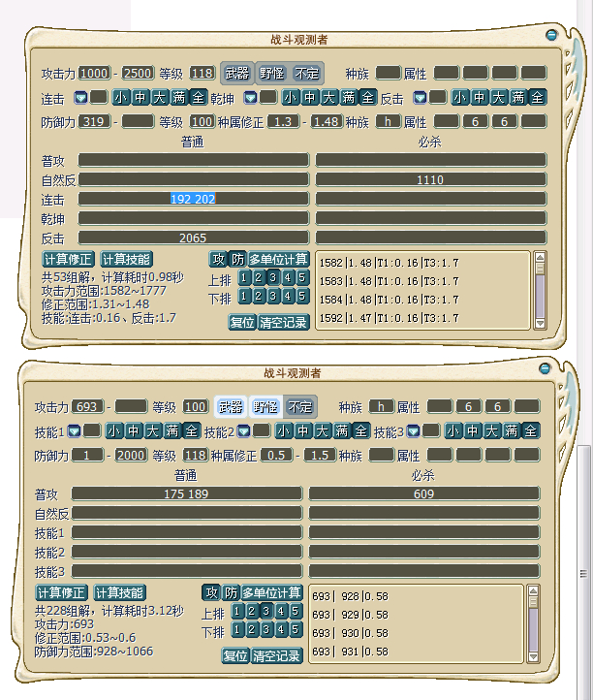Viewport: 593px width, 700px height.
Task: Toggle 野怪 in the upper window
Action: 271,74
